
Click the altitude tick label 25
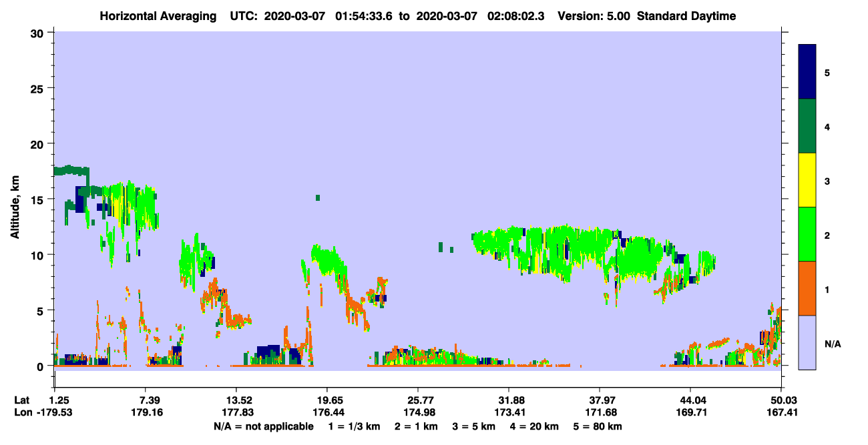(39, 88)
